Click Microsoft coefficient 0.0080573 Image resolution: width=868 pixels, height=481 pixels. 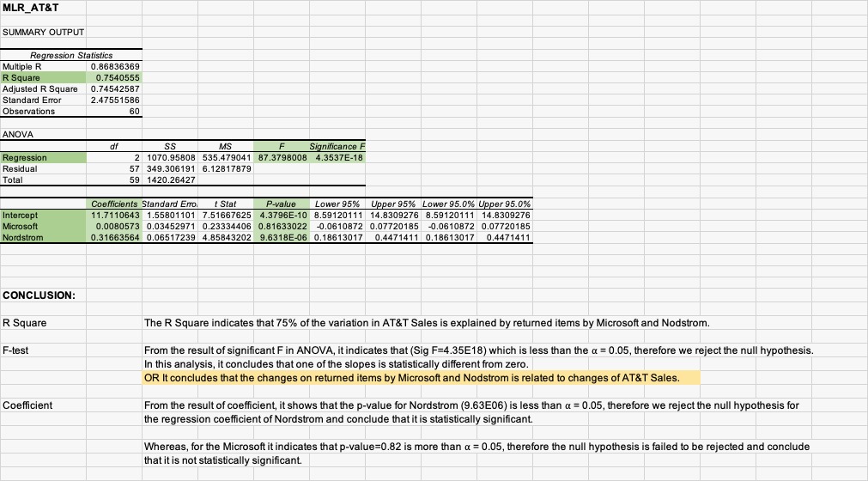[114, 227]
